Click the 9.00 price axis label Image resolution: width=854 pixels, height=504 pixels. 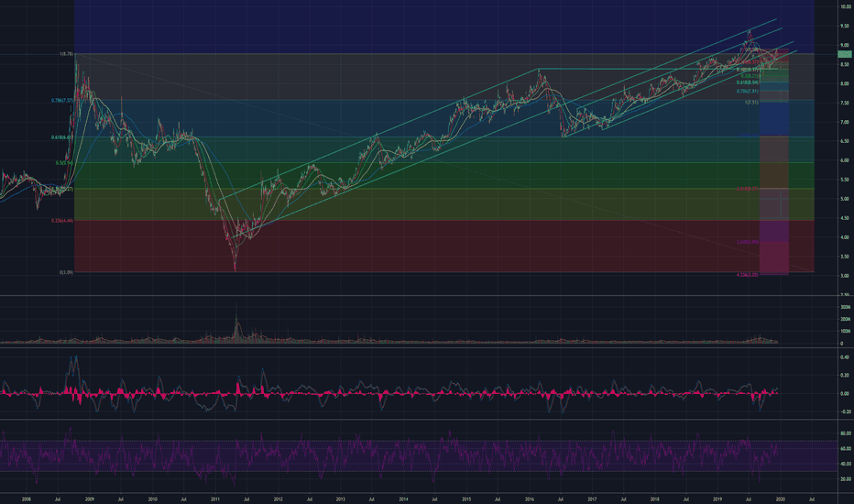844,45
